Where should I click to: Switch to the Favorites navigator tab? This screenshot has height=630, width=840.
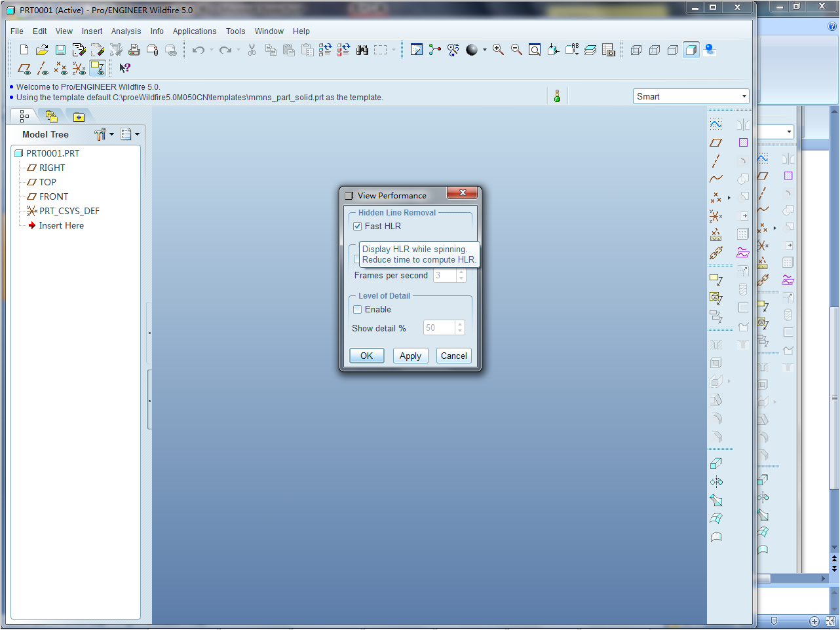click(x=79, y=117)
